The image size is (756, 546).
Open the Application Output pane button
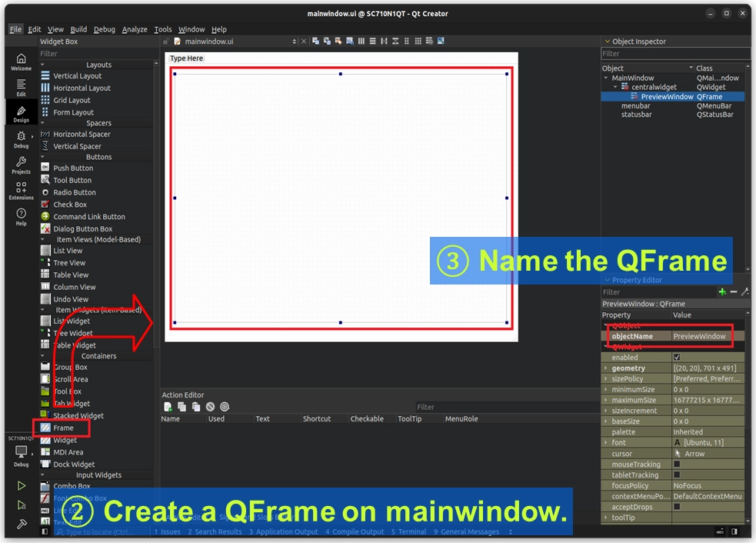(285, 531)
